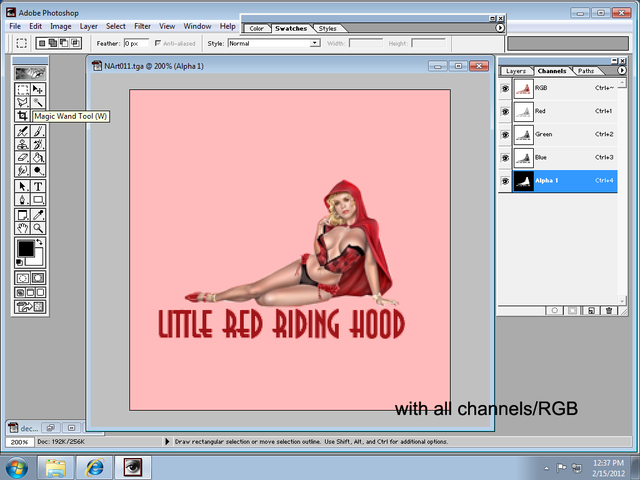Select the Paintbrush tool
The height and width of the screenshot is (480, 640).
[x=38, y=131]
